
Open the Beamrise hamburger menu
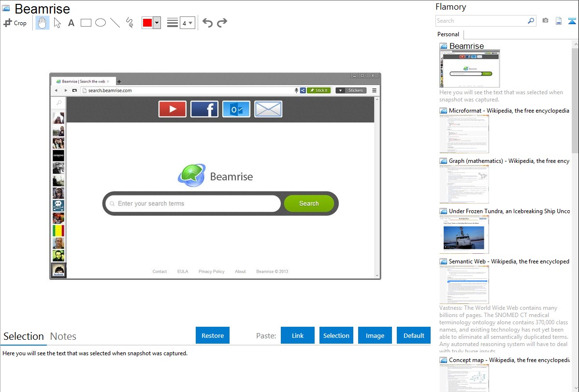click(x=374, y=90)
